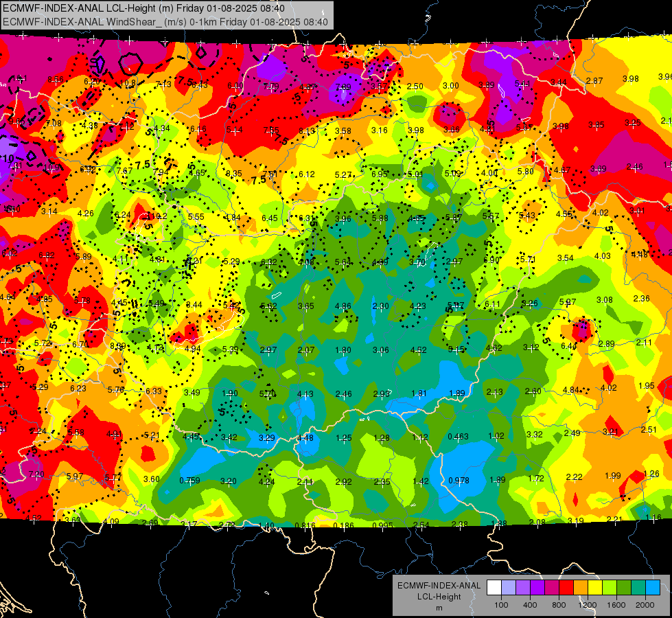The image size is (672, 618).
Task: Click the 10.8 wind shear value
Action: point(128,83)
